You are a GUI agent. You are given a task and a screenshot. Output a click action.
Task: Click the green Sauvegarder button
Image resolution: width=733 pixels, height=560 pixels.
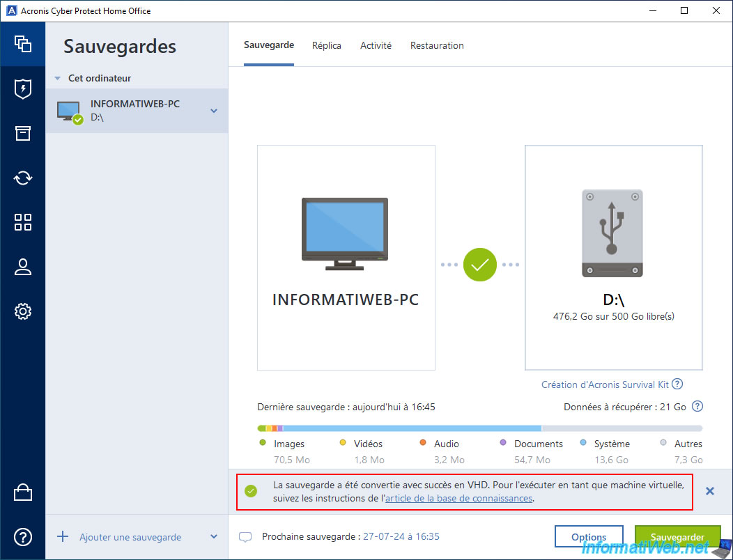click(677, 536)
